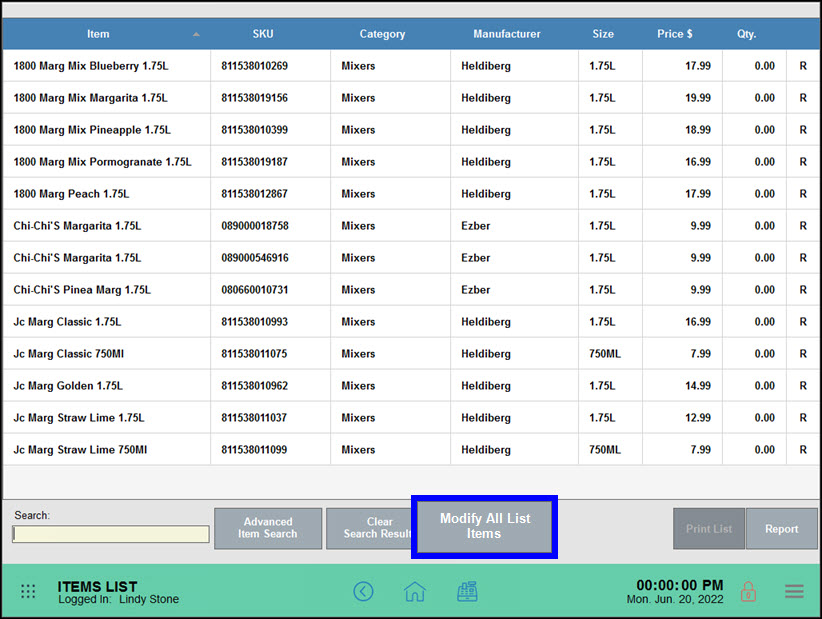The height and width of the screenshot is (619, 822).
Task: Click the R flag in Blueberry row
Action: pos(803,66)
